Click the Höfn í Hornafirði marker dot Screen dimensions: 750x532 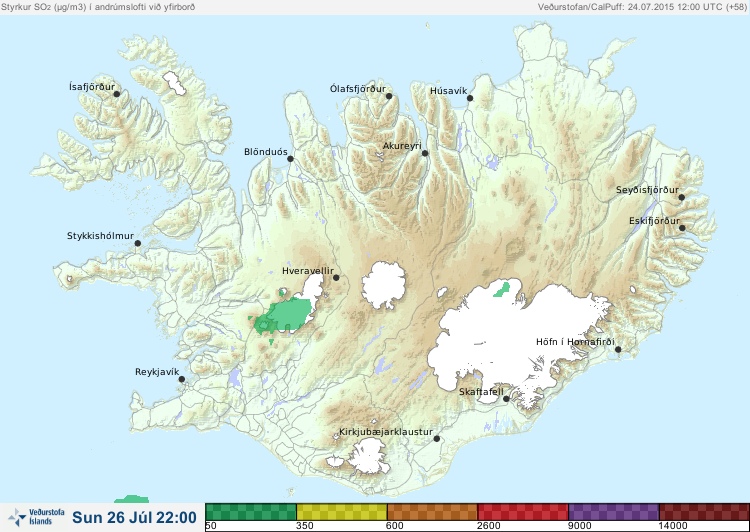tap(618, 350)
